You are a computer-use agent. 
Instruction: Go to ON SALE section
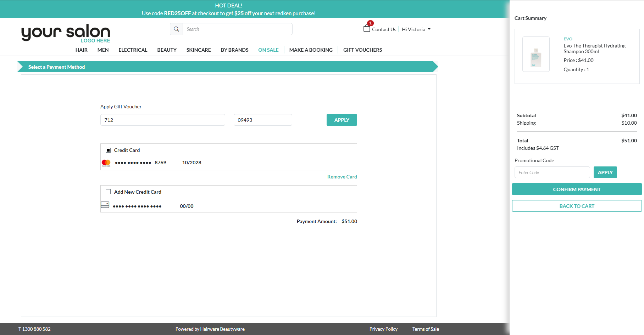pyautogui.click(x=268, y=50)
